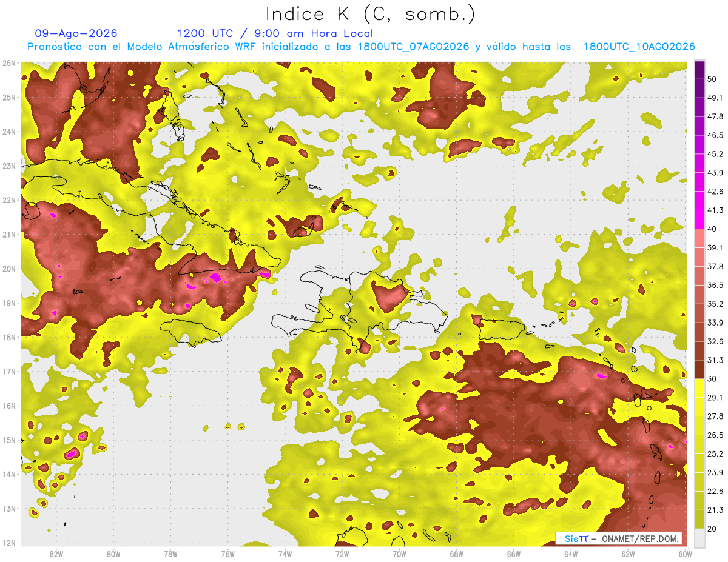Pick the magenta colorbar segment between 40 and 41.3
The width and height of the screenshot is (728, 562).
click(x=699, y=219)
